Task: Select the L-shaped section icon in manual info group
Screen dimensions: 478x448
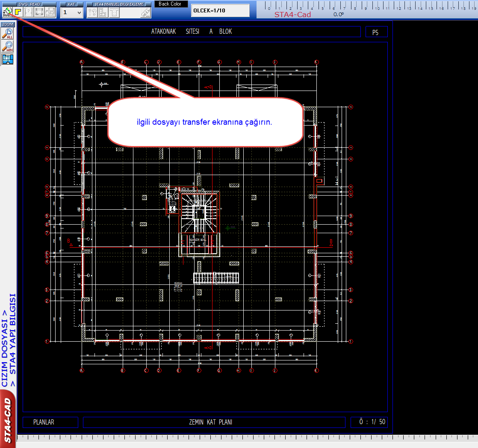Action: pyautogui.click(x=103, y=12)
